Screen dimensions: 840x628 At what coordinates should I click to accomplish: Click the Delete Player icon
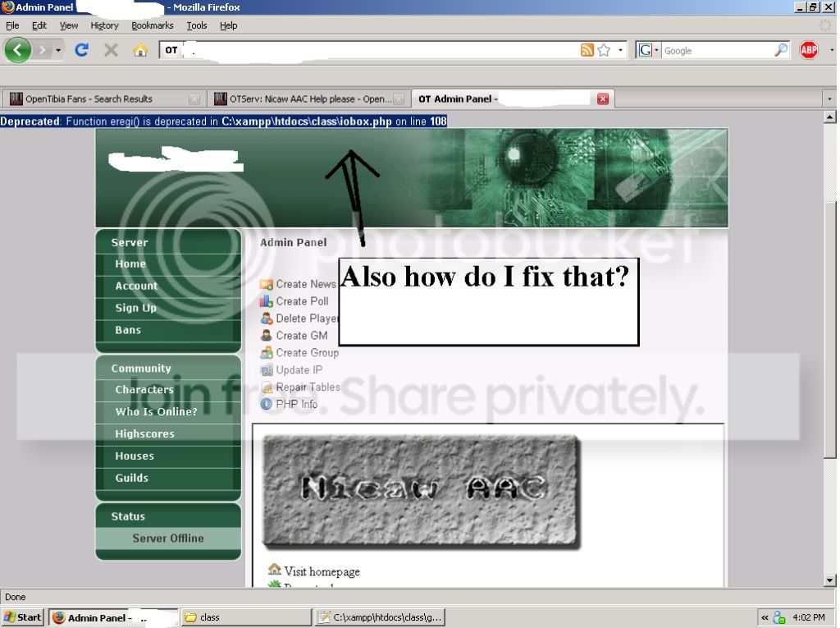[x=267, y=319]
